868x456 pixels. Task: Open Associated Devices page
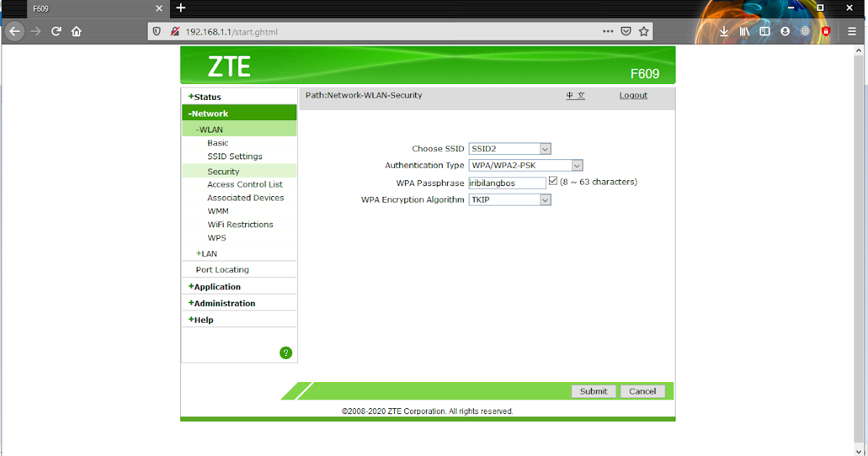pos(246,198)
